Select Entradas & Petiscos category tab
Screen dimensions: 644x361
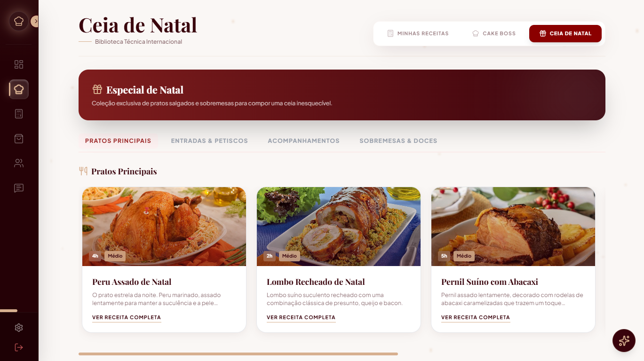coord(209,141)
